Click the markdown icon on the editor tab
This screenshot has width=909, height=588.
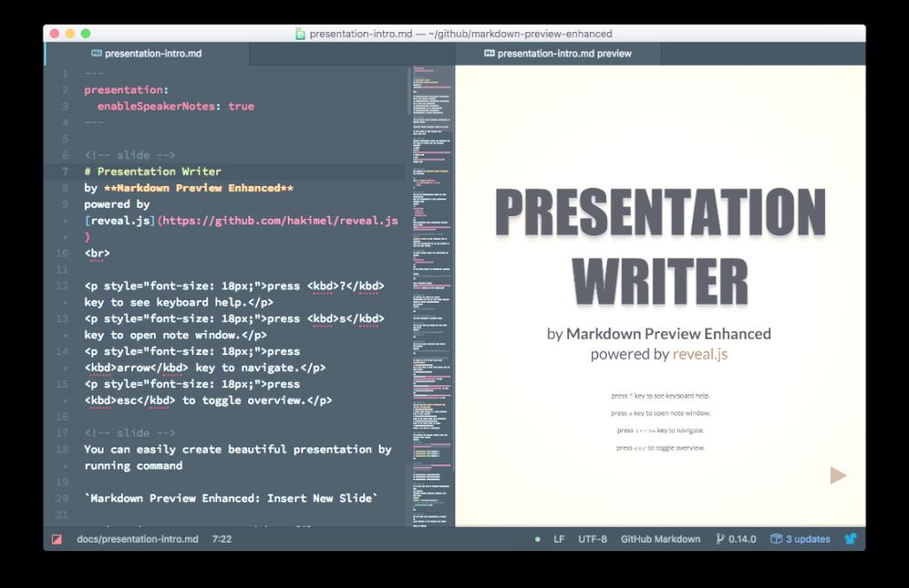97,53
